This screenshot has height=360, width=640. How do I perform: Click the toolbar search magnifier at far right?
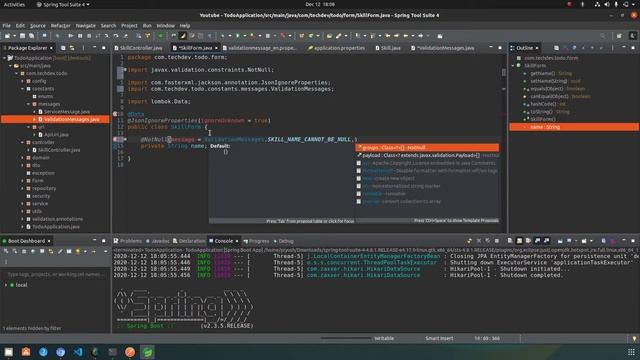click(603, 36)
